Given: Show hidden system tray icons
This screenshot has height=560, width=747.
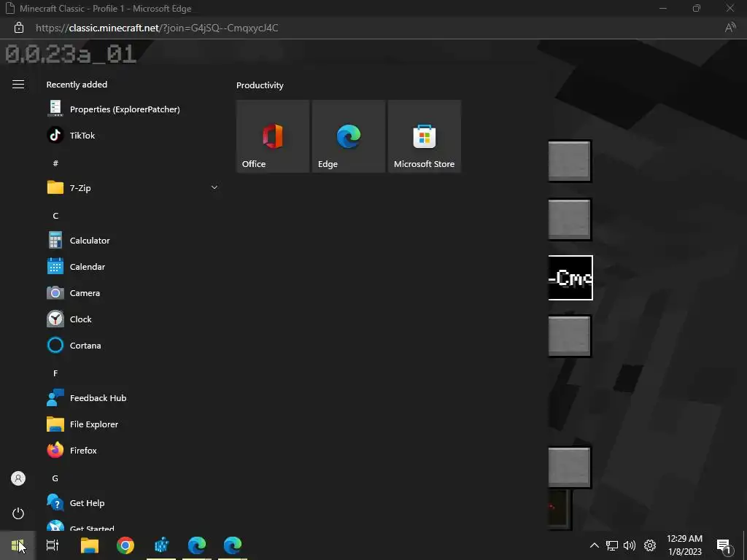Looking at the screenshot, I should 594,545.
